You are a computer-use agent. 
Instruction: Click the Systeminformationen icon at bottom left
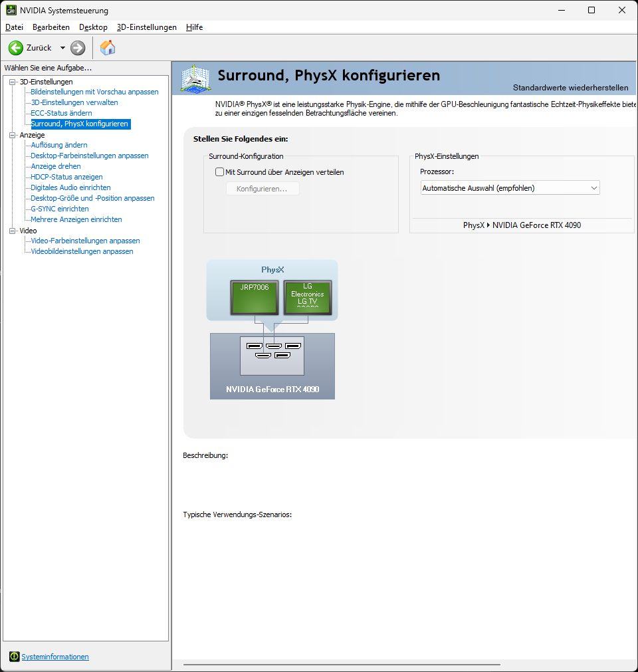pyautogui.click(x=14, y=657)
